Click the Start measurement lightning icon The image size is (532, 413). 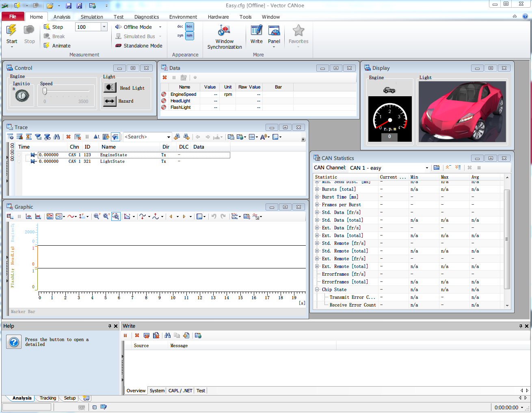pyautogui.click(x=11, y=30)
